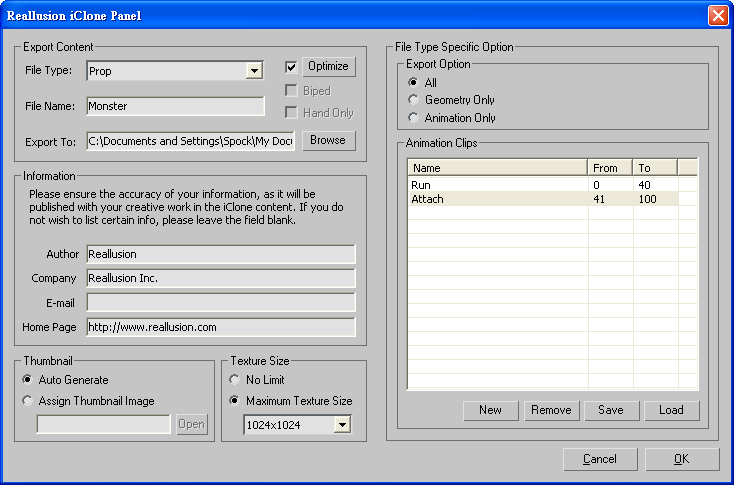The width and height of the screenshot is (734, 485).
Task: Close the Reallusion iClone Panel window
Action: (718, 15)
